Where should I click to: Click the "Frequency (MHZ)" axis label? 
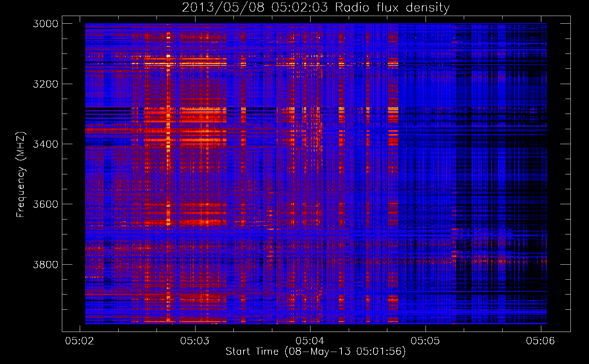click(x=21, y=174)
